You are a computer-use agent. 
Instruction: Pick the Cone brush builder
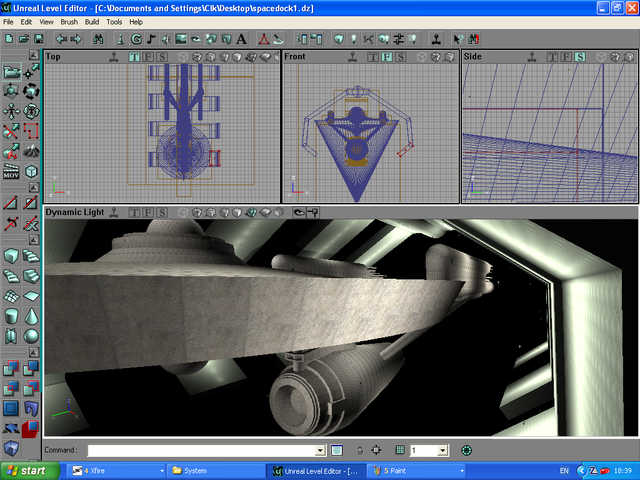(x=32, y=316)
